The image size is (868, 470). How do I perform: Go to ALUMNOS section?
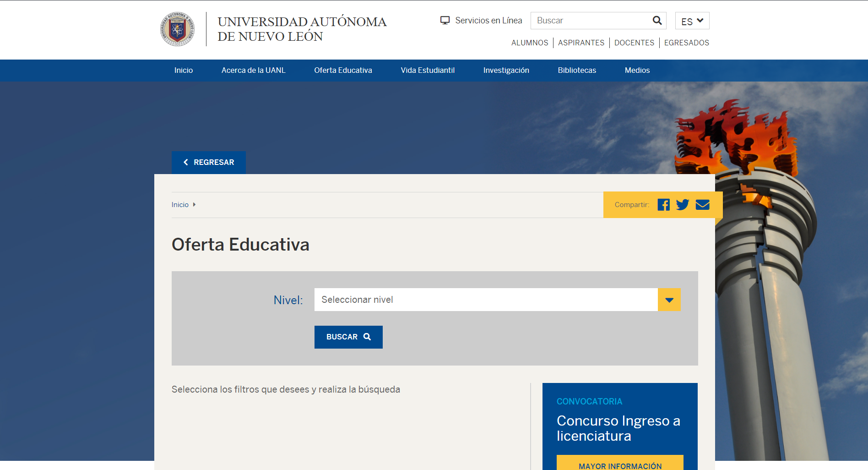coord(530,43)
